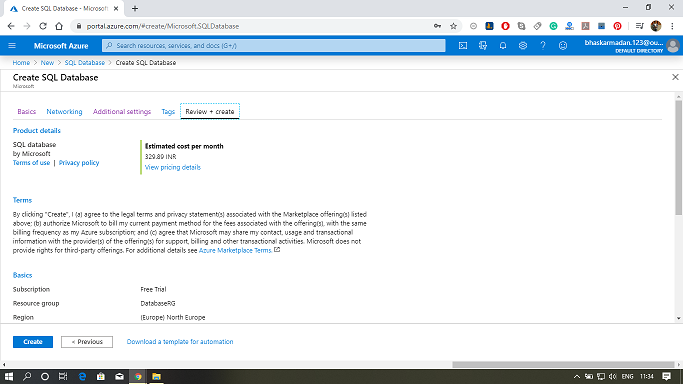
Task: Open a new Chrome tab
Action: 135,8
